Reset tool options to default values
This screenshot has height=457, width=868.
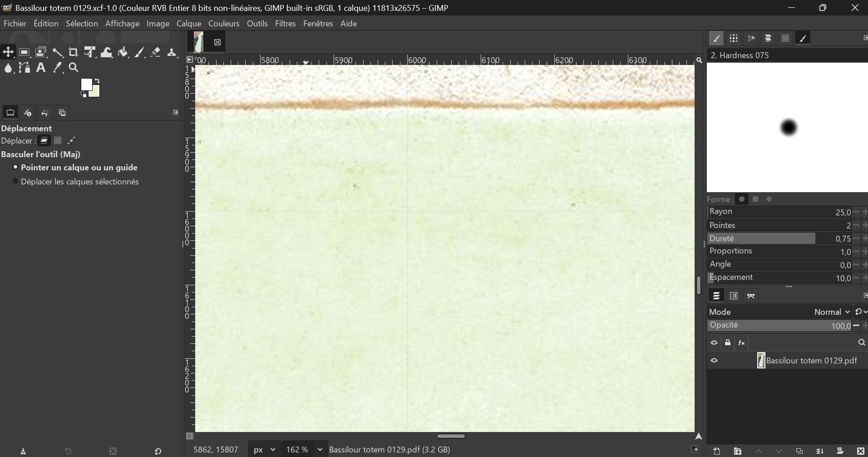[158, 451]
